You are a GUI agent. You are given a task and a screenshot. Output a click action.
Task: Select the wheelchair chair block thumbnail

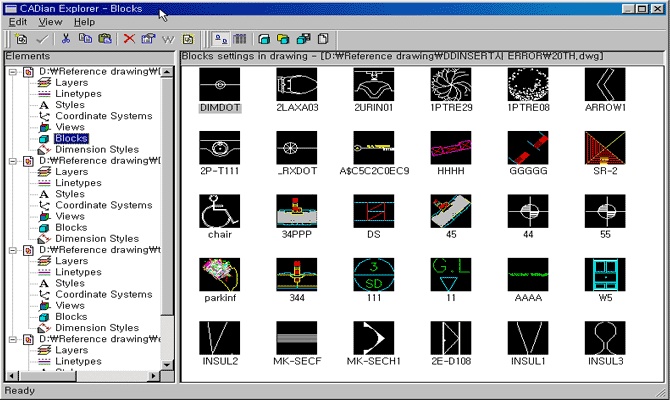(220, 211)
